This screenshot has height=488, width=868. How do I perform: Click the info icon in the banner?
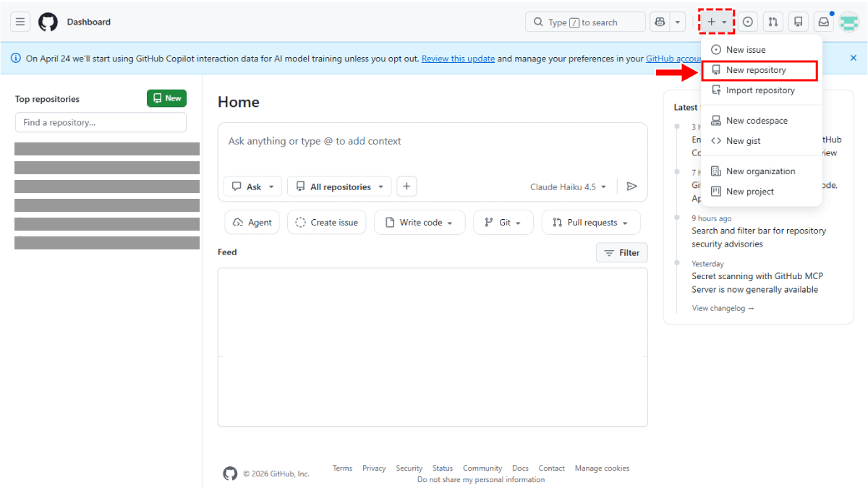tap(16, 58)
